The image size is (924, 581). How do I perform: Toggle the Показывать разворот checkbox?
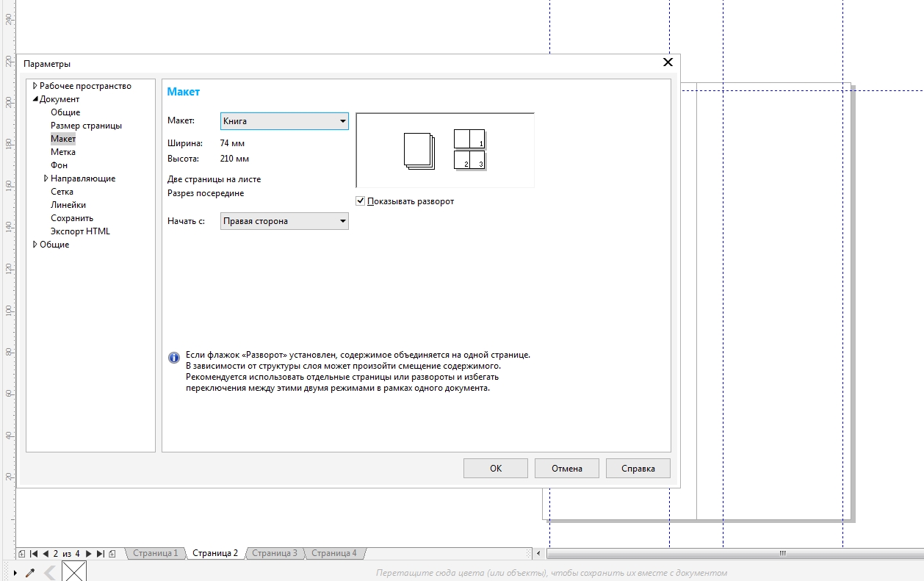pyautogui.click(x=361, y=201)
